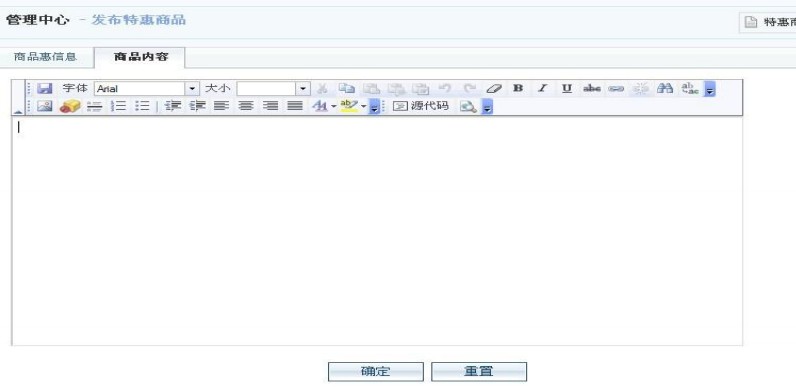
Task: Select Justify alignment
Action: 295,106
